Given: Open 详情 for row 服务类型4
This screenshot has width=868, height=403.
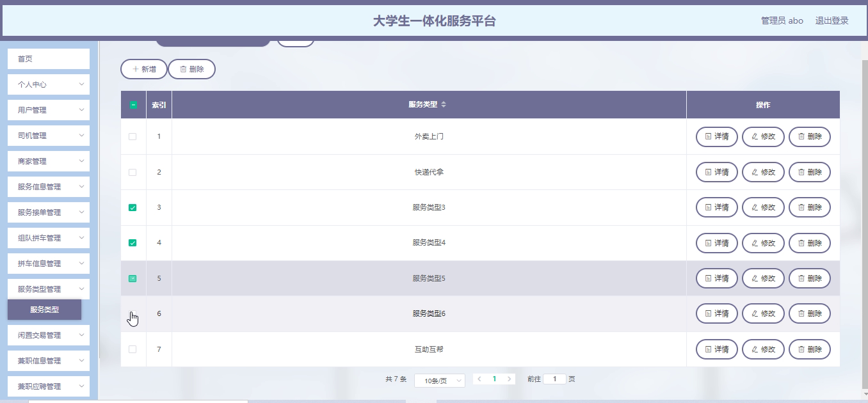Looking at the screenshot, I should 717,243.
